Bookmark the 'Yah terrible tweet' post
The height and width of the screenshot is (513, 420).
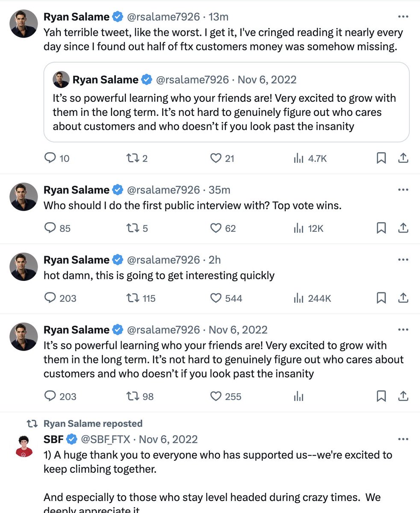tap(381, 159)
